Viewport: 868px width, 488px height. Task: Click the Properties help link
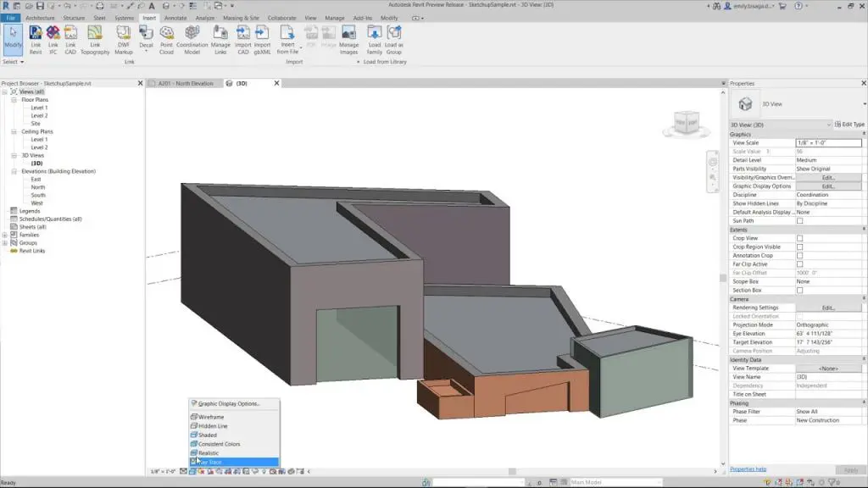[x=746, y=469]
